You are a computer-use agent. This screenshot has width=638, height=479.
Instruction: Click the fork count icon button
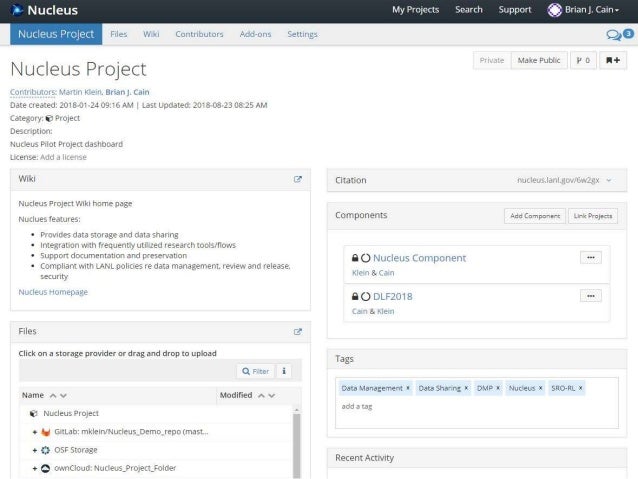[x=583, y=60]
